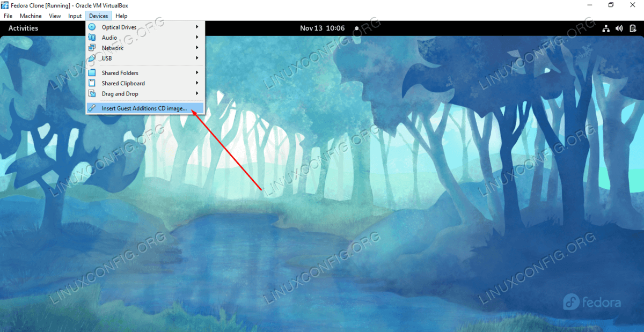Open the File menu
This screenshot has height=332, width=644.
point(8,16)
